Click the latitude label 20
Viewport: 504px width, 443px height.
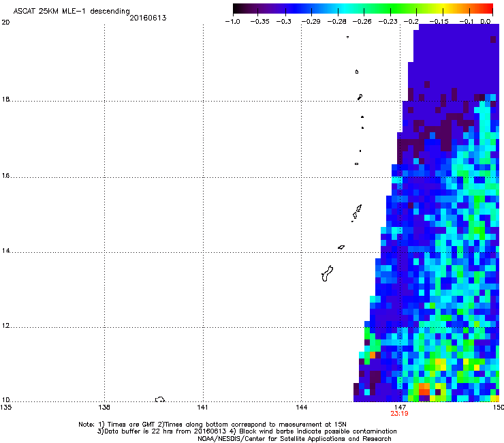(x=5, y=22)
